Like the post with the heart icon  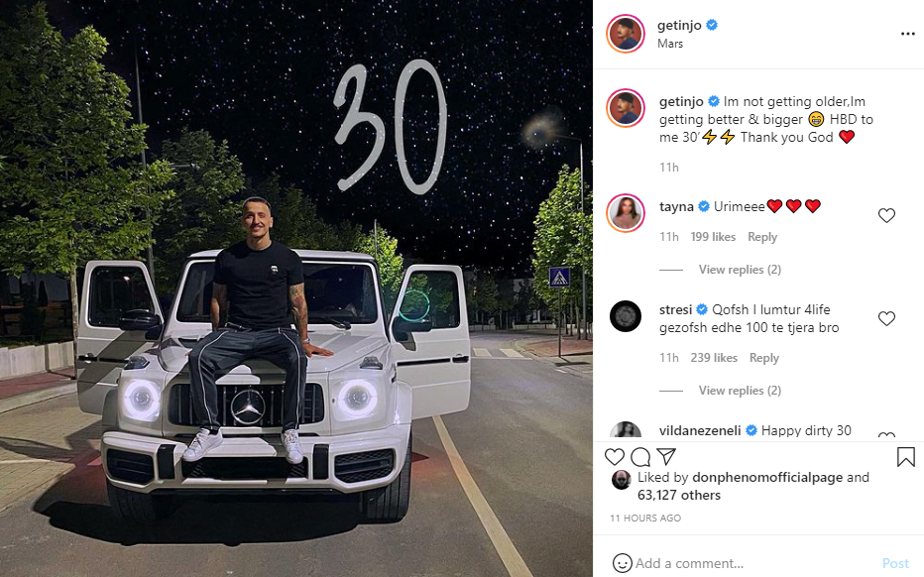[615, 457]
